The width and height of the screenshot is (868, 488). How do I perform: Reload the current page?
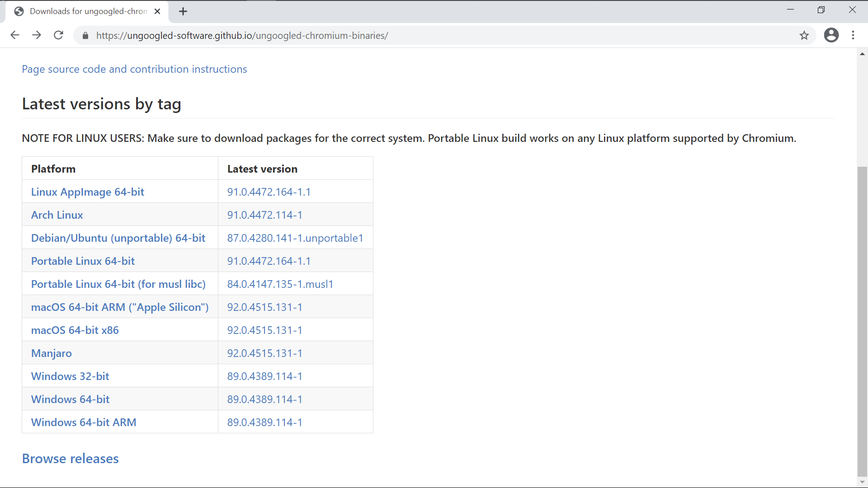point(58,35)
